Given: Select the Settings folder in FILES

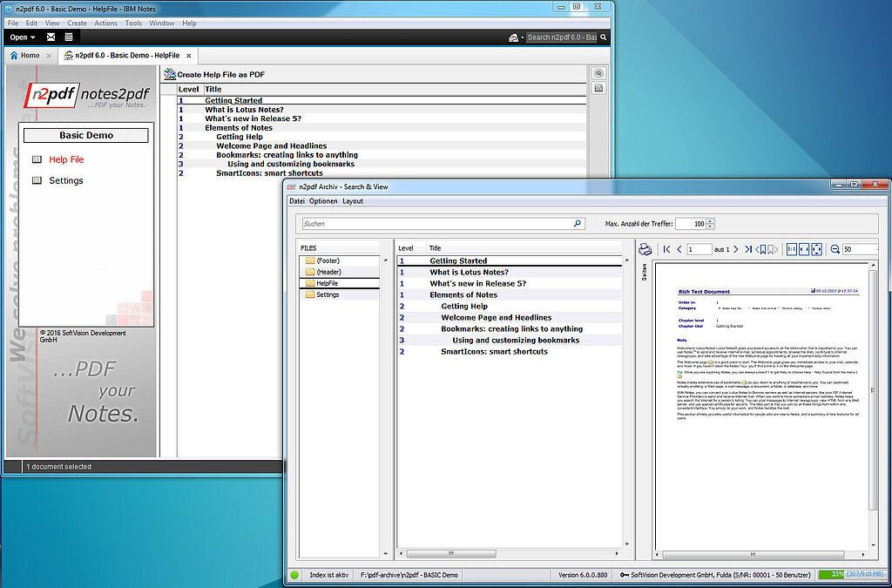Looking at the screenshot, I should tap(340, 294).
